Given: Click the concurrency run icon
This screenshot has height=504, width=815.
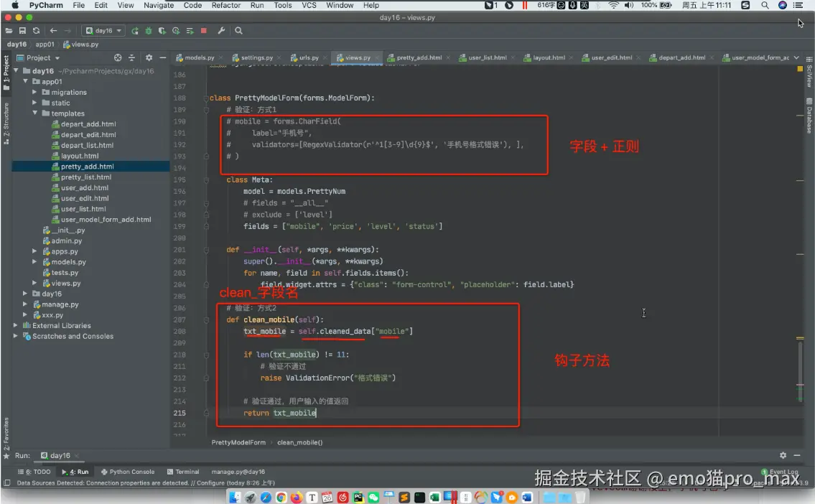Looking at the screenshot, I should pyautogui.click(x=190, y=31).
